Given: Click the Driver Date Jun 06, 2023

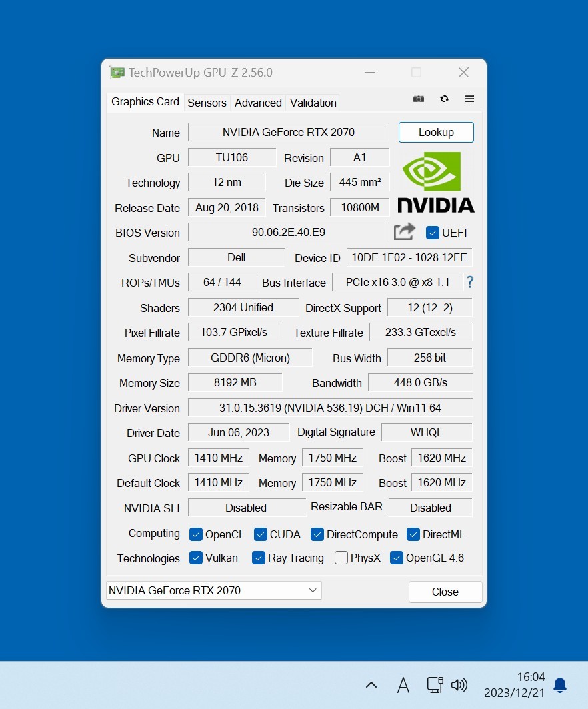Looking at the screenshot, I should 239,433.
